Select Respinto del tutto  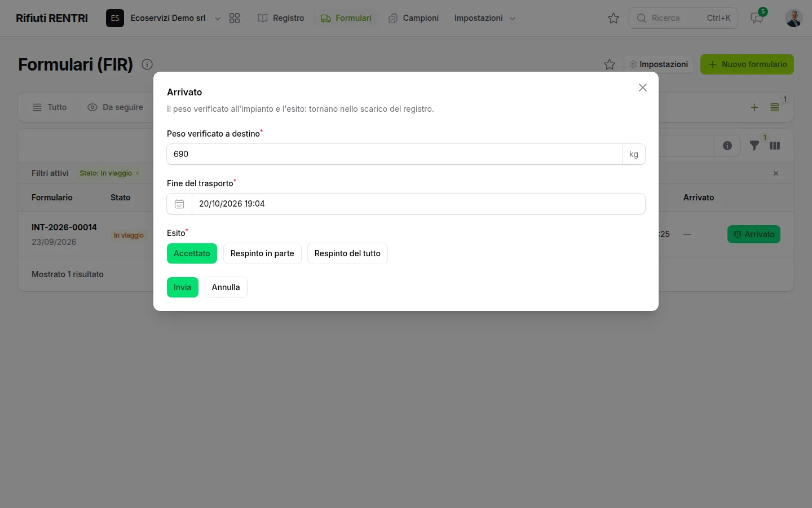coord(347,253)
